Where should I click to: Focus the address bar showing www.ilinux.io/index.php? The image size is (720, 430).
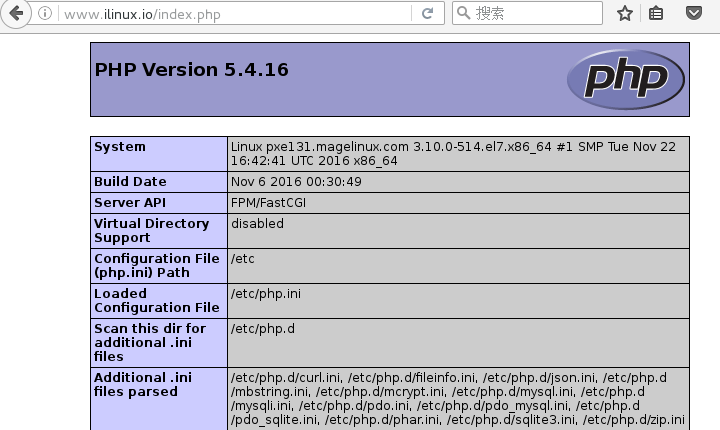[x=230, y=14]
